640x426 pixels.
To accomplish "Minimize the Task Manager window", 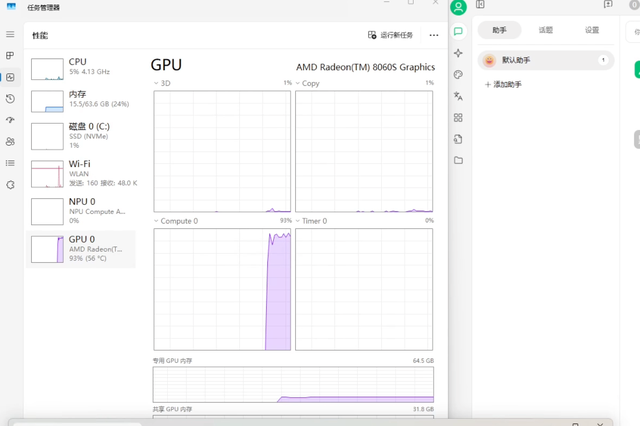I will point(387,2).
